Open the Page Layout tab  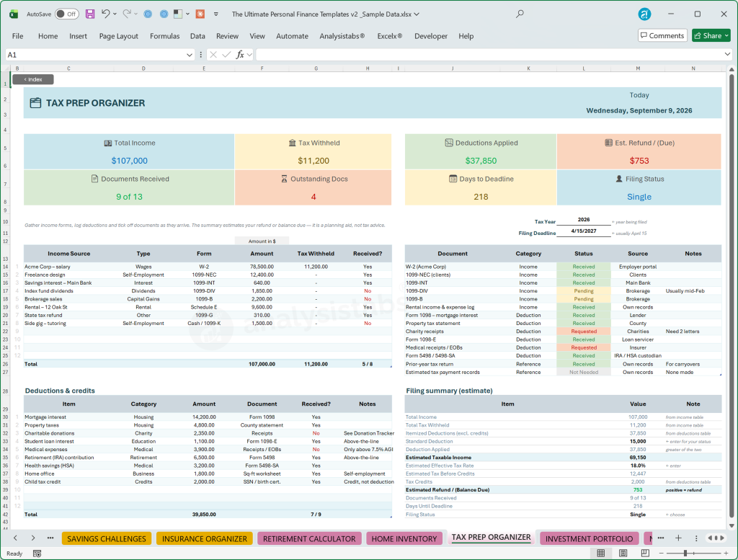119,36
